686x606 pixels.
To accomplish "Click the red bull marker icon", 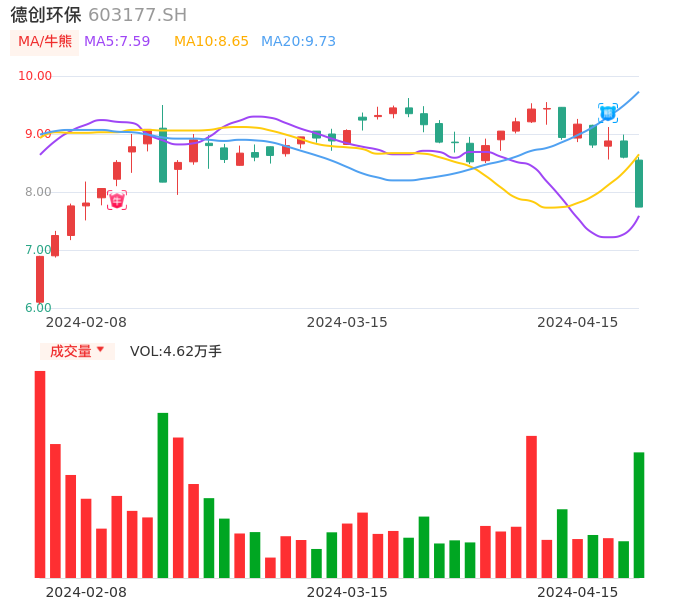I will [x=117, y=200].
